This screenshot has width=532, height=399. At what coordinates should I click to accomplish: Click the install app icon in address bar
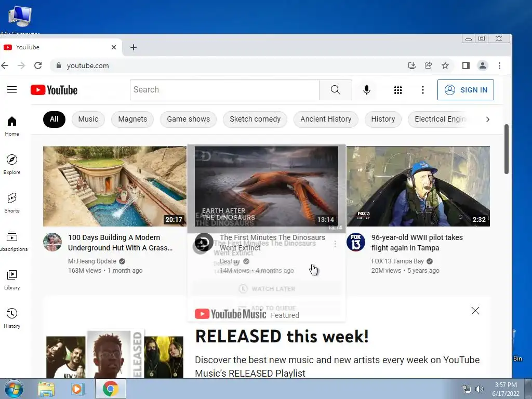click(x=411, y=65)
